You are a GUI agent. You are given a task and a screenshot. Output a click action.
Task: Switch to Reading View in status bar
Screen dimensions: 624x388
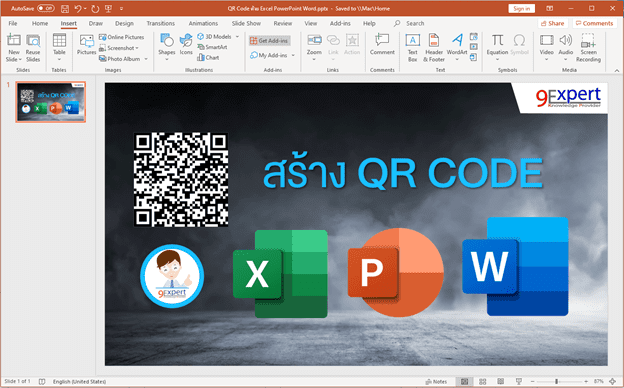[x=501, y=381]
